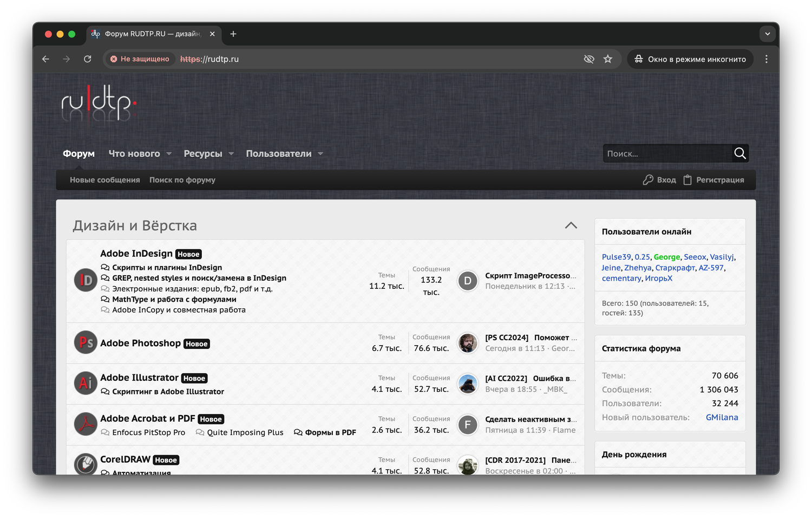The image size is (812, 518).
Task: Click the incognito mode indicator
Action: click(x=690, y=59)
